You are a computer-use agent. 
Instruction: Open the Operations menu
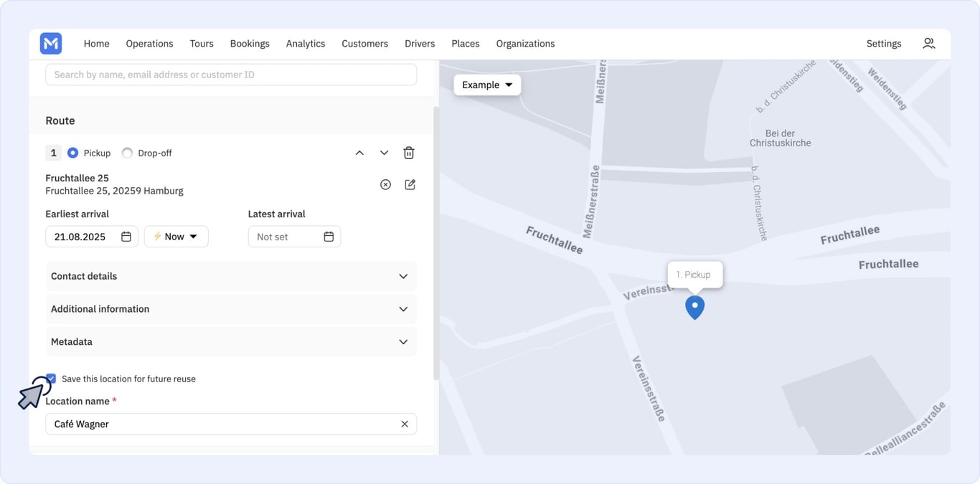coord(149,44)
